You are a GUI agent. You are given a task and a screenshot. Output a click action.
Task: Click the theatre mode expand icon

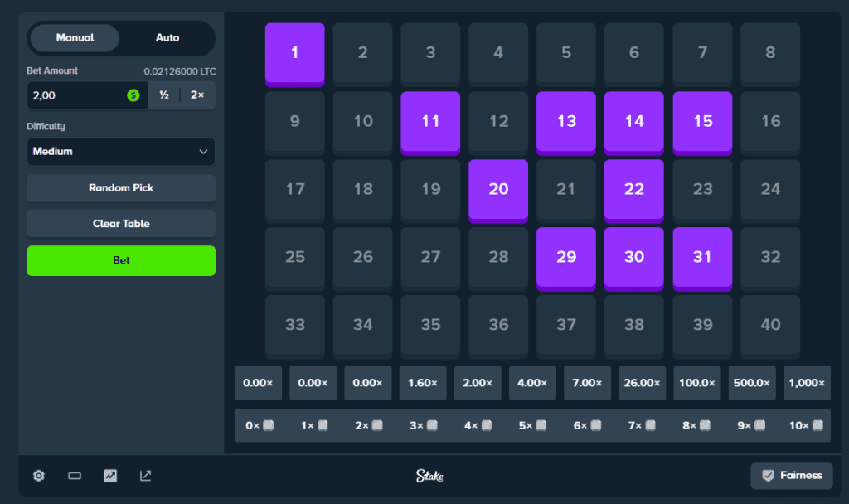coord(145,476)
